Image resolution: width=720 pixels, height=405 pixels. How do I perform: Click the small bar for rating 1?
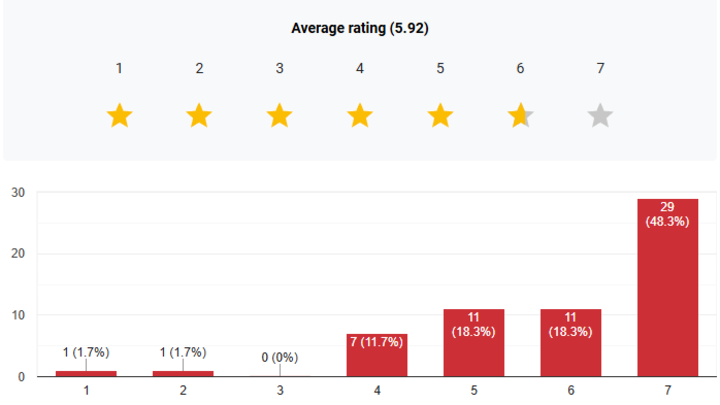(86, 373)
